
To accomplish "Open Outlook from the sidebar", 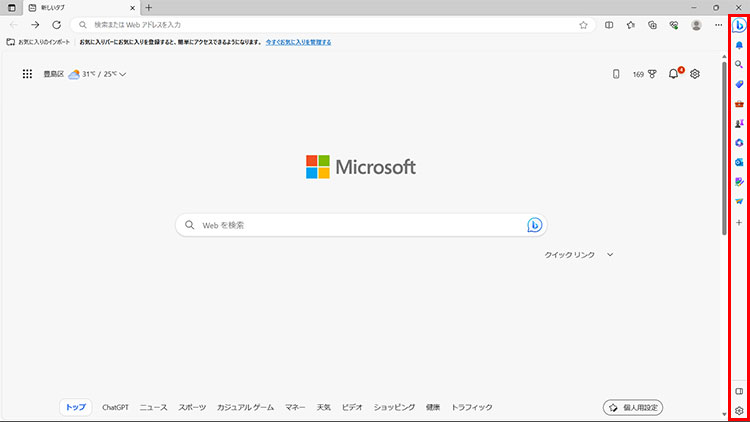I will pos(739,162).
